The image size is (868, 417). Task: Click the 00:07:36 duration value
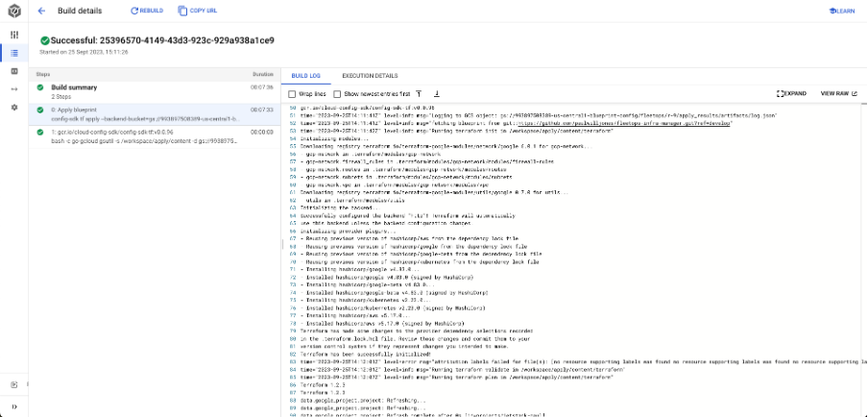coord(262,87)
